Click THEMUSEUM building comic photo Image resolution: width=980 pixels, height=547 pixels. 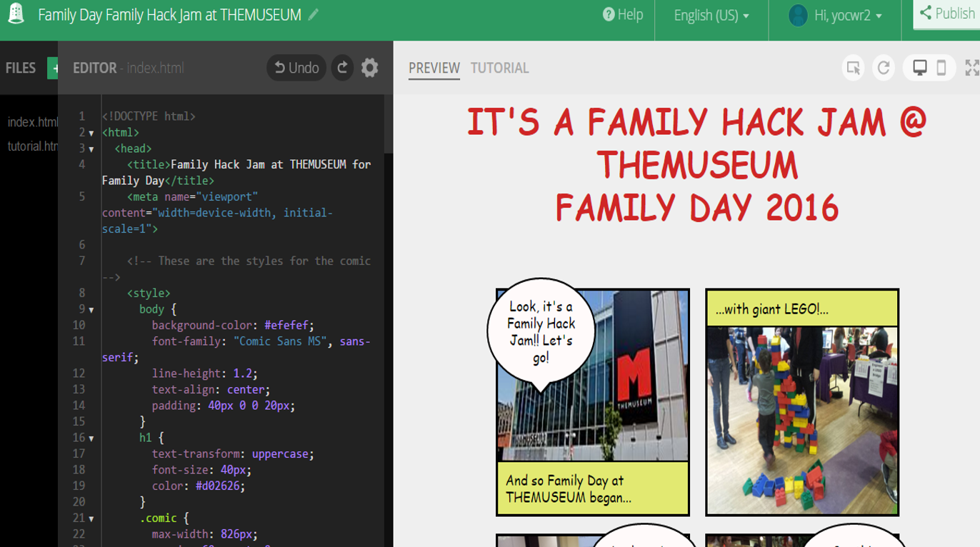pos(593,375)
